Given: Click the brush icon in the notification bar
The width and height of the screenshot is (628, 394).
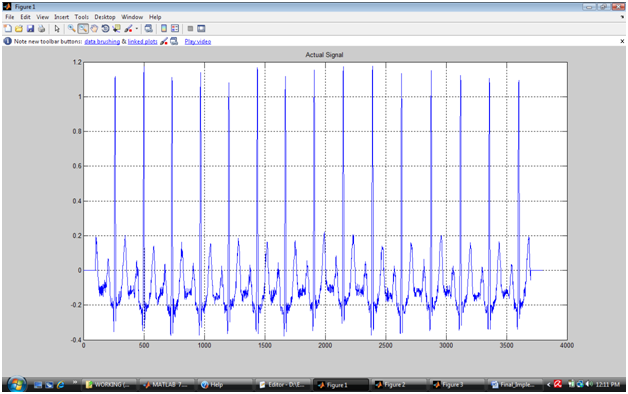Looking at the screenshot, I should pos(164,41).
